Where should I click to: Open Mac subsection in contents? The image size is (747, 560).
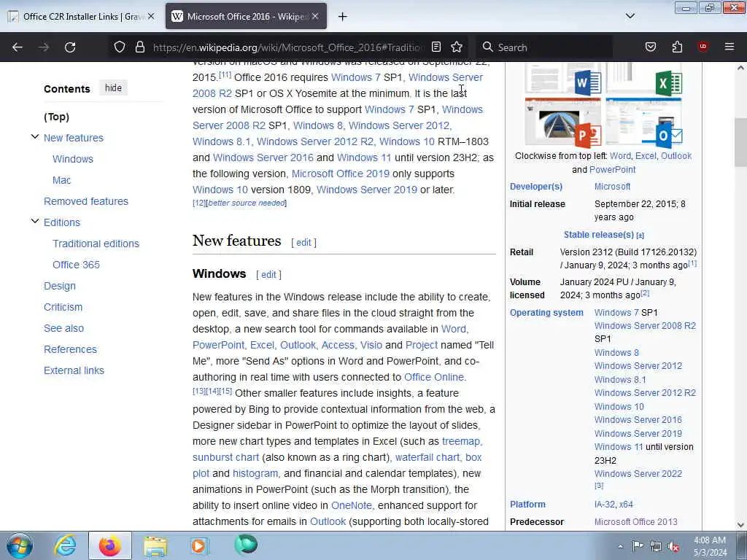[x=61, y=180]
